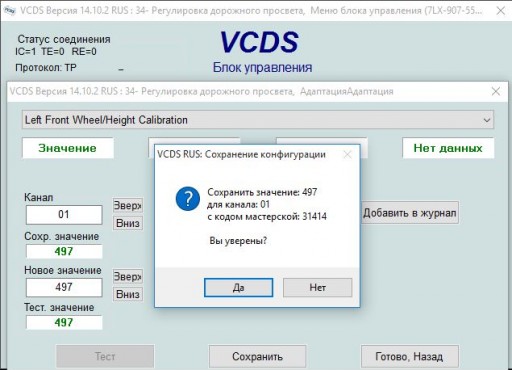Confirm saving with the Да button

click(x=238, y=287)
